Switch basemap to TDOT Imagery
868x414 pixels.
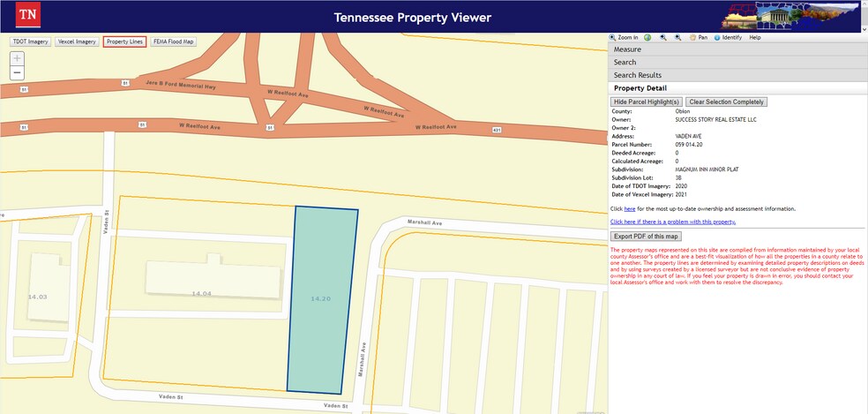[30, 41]
